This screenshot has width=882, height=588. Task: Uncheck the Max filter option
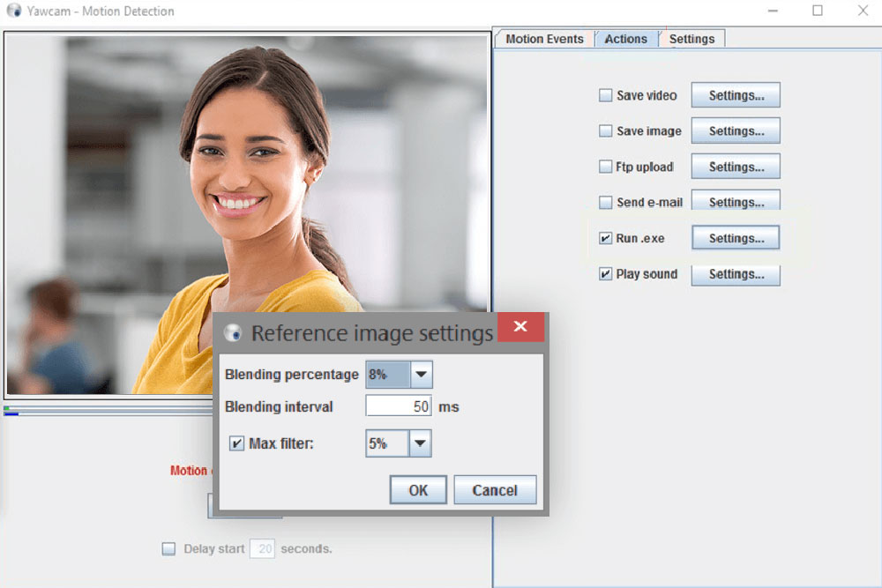coord(236,443)
